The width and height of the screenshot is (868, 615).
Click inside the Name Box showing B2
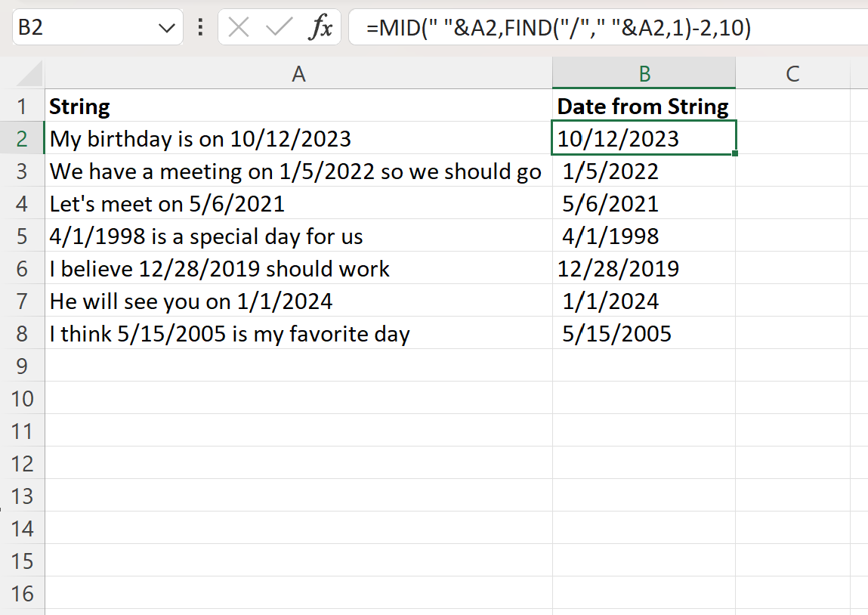click(x=83, y=26)
